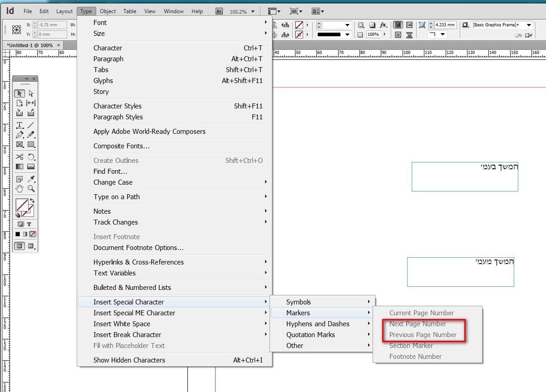Enable Jump Object text wrap

(409, 35)
